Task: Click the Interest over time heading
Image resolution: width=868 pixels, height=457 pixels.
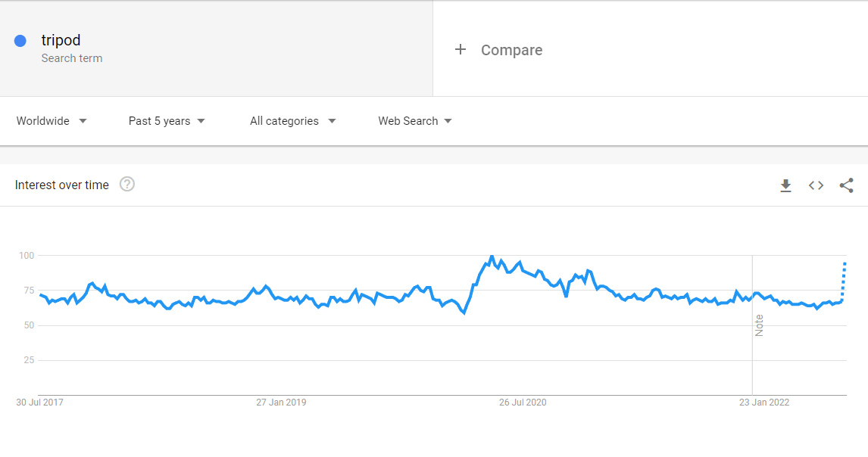Action: (62, 185)
